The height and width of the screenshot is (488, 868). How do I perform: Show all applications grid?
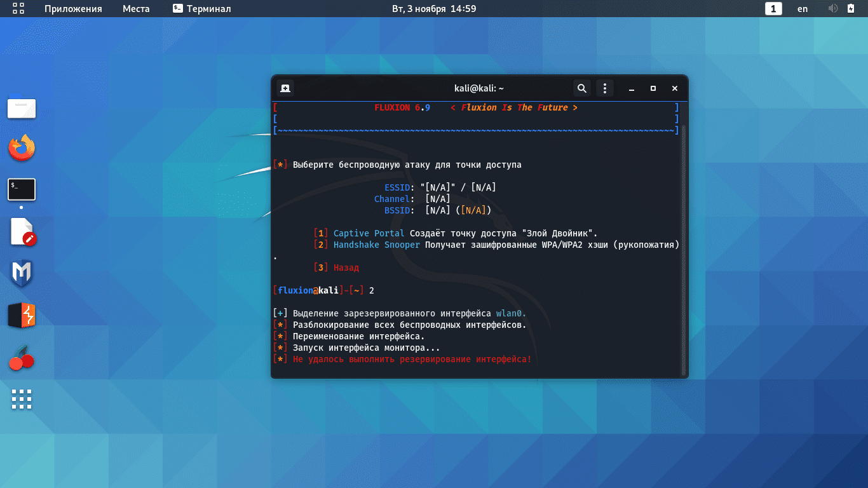(22, 398)
